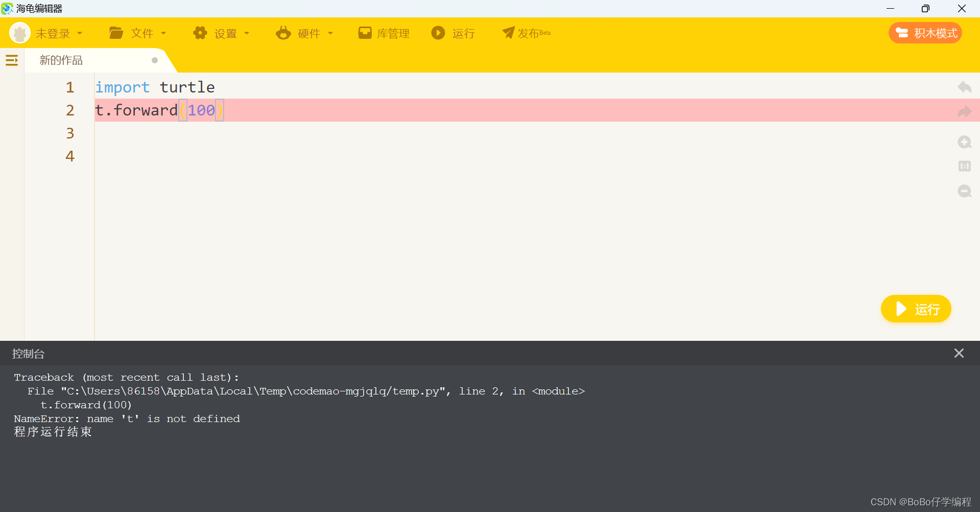Click the redo arrow icon
The image size is (980, 512).
click(965, 111)
